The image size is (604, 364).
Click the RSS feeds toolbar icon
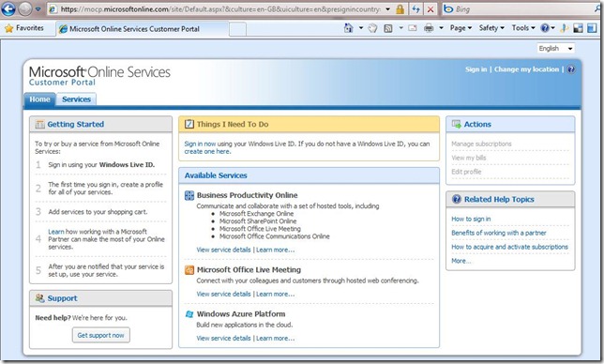(388, 28)
